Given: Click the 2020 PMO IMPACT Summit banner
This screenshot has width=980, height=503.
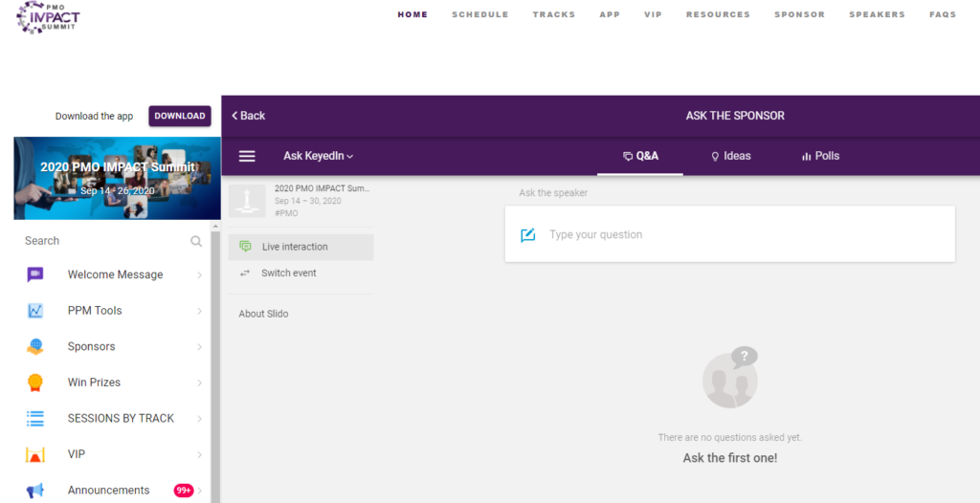Looking at the screenshot, I should tap(117, 178).
